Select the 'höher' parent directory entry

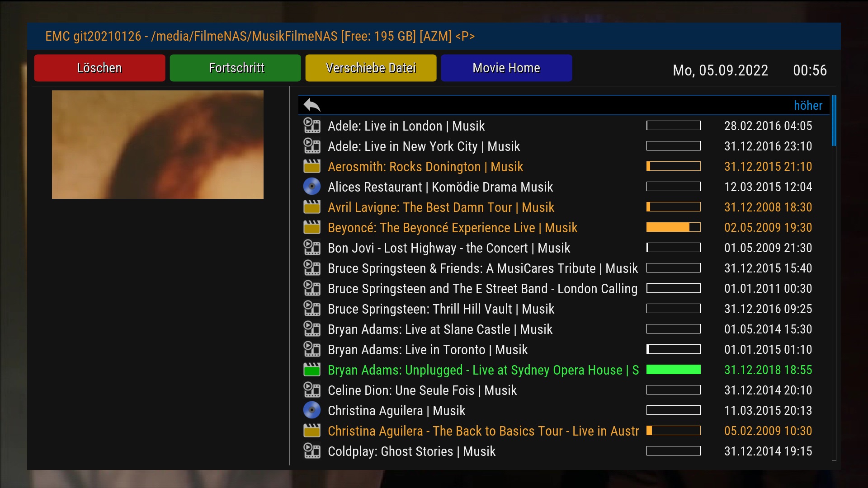pyautogui.click(x=807, y=105)
